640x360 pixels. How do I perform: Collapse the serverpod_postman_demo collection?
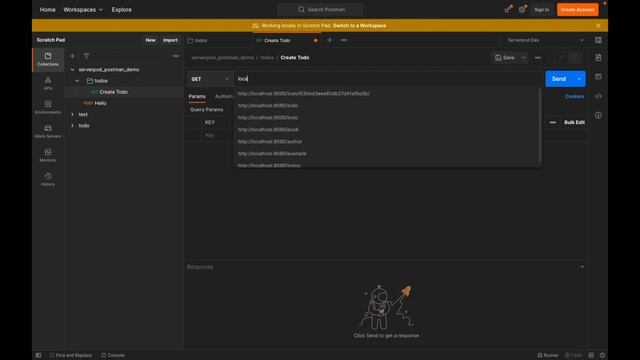pos(72,70)
